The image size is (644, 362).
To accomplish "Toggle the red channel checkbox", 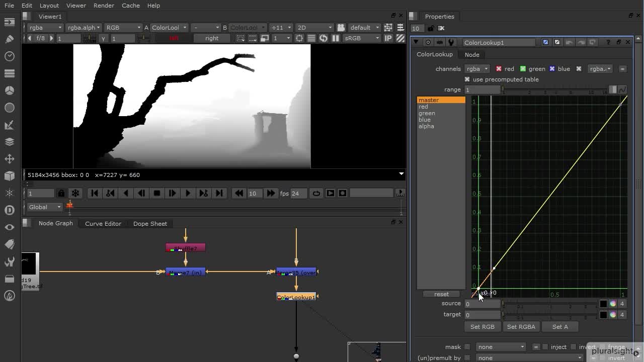I will click(x=499, y=69).
